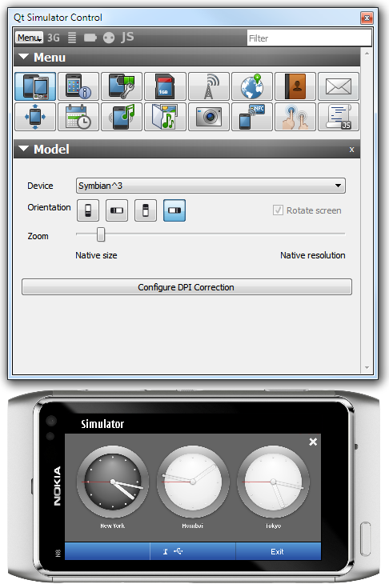The image size is (389, 588).
Task: Open the Device Symbian^3 dropdown
Action: [x=211, y=186]
